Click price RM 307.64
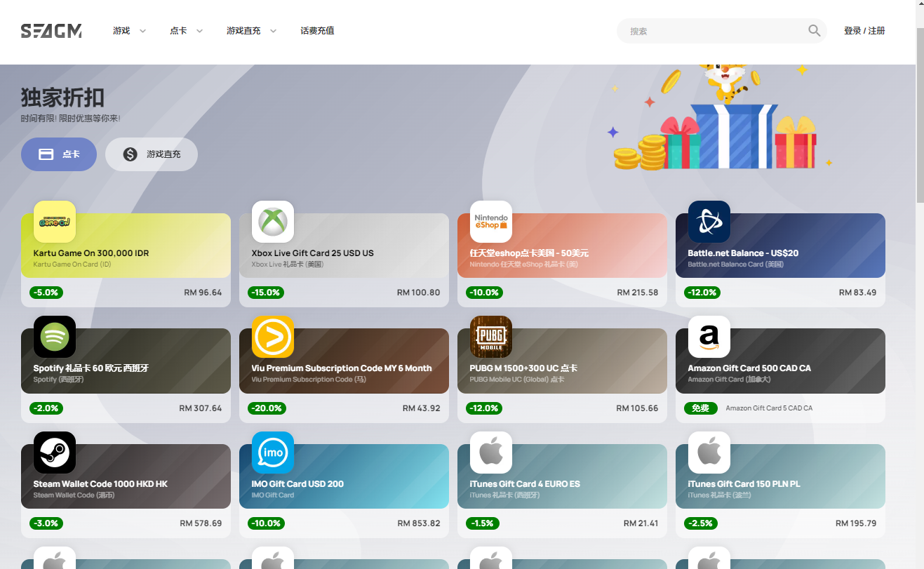This screenshot has width=924, height=569. (200, 408)
